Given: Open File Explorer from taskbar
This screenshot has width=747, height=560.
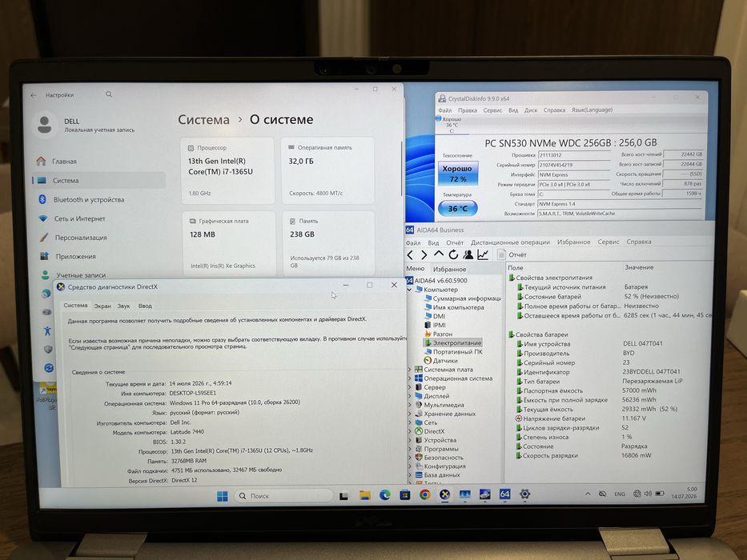Looking at the screenshot, I should [364, 495].
